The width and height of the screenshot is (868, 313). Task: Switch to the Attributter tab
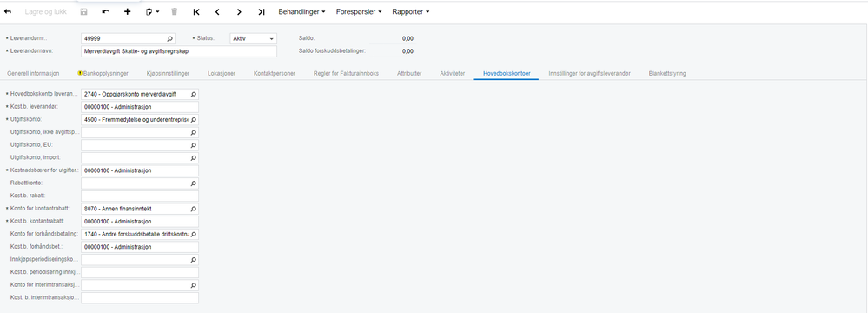pos(409,73)
